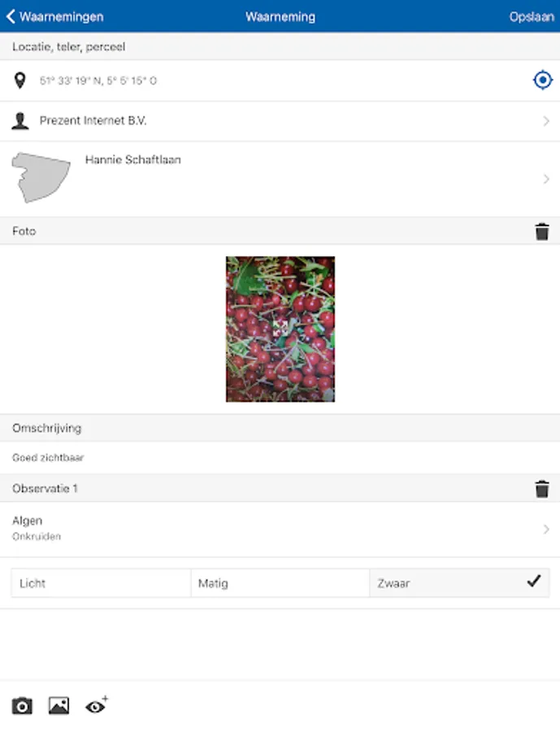Enlarge the cherries photo preview
This screenshot has width=560, height=732.
[280, 329]
